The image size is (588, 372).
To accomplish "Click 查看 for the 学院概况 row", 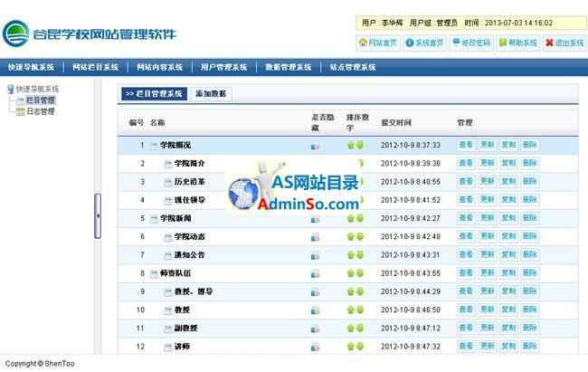I will point(466,145).
